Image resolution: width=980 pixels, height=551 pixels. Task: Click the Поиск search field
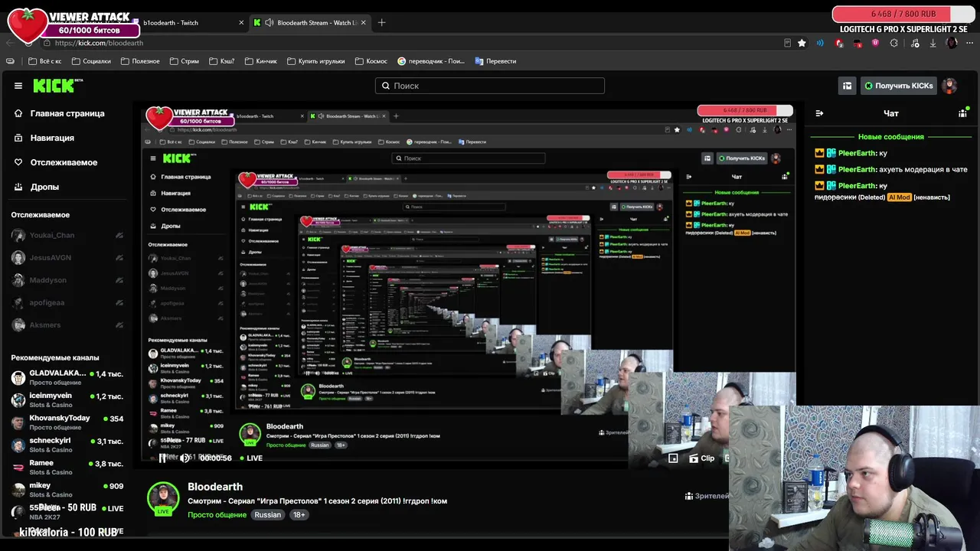coord(490,86)
